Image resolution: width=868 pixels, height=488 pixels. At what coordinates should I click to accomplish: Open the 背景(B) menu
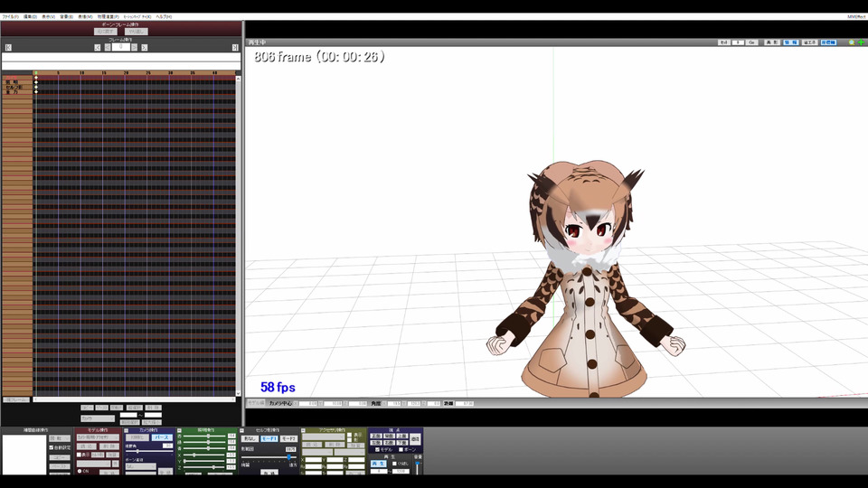[66, 16]
